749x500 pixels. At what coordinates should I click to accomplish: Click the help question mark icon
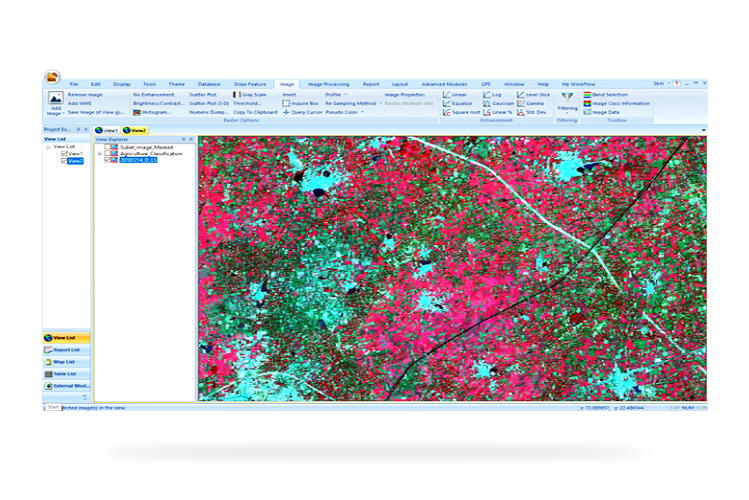pos(676,84)
